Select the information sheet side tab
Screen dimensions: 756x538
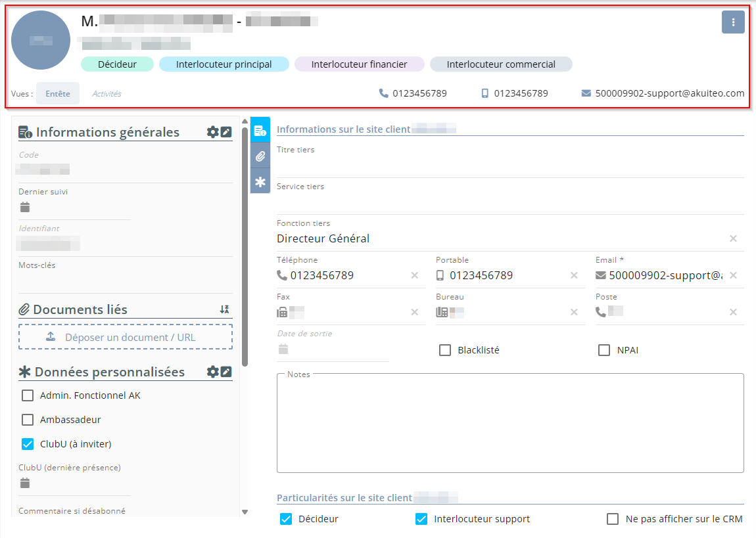pyautogui.click(x=260, y=131)
